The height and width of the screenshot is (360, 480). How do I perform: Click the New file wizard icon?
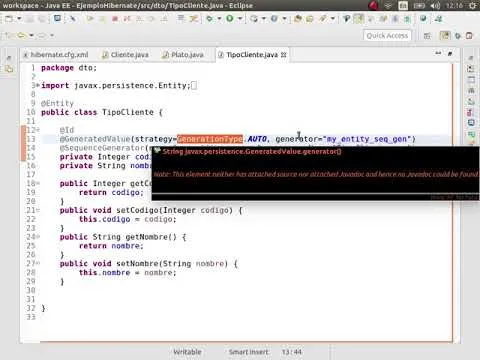pyautogui.click(x=9, y=19)
